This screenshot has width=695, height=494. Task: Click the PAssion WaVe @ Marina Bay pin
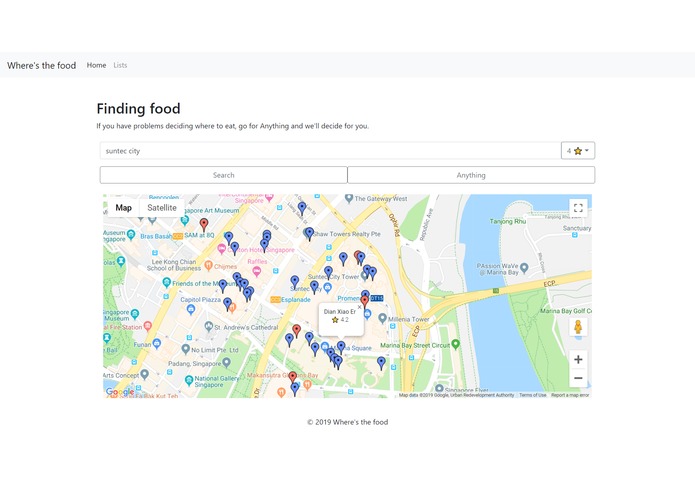524,268
